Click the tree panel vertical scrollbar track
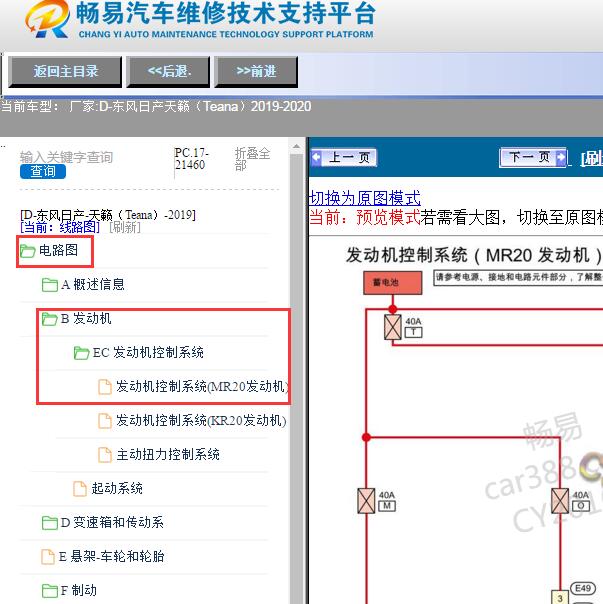The width and height of the screenshot is (603, 604). pyautogui.click(x=296, y=379)
